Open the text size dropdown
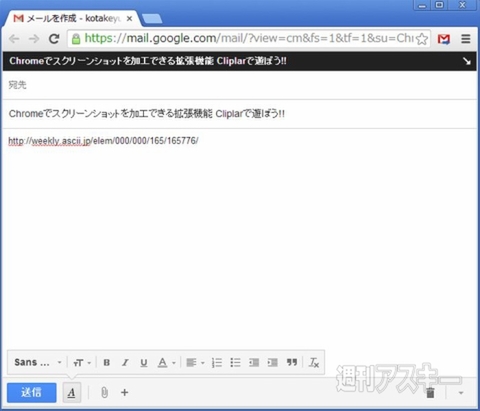Screen dimensions: 480x411 tap(82, 362)
